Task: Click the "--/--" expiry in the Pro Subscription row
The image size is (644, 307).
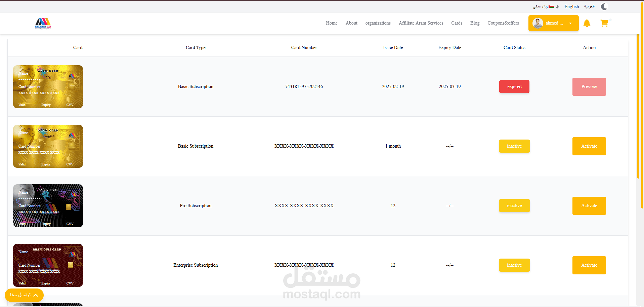Action: (x=449, y=206)
